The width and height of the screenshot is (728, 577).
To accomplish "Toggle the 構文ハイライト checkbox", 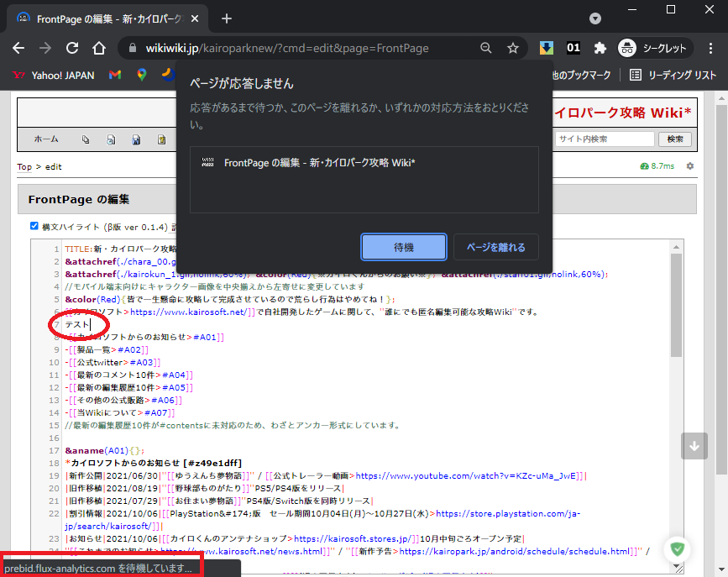I will 34,226.
